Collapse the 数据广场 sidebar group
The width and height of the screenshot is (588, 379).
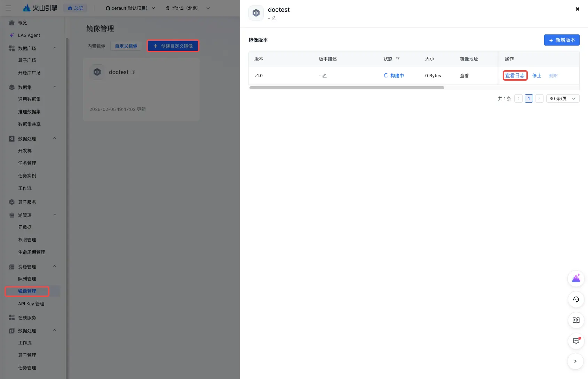55,48
